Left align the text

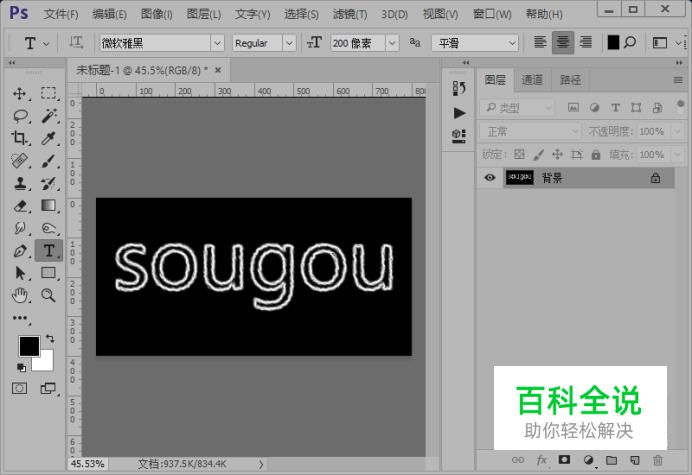tap(540, 43)
